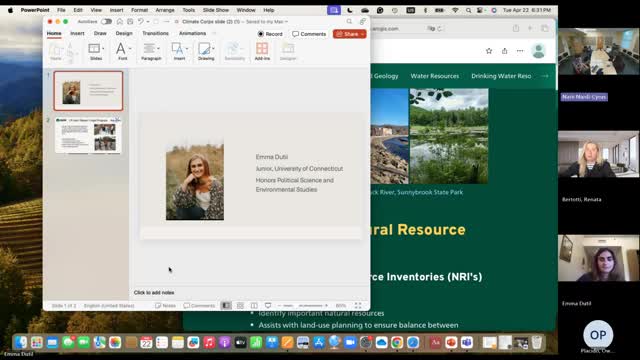Click the right arrow in browser nav bar
Screen dimensions: 640x360
(545, 76)
